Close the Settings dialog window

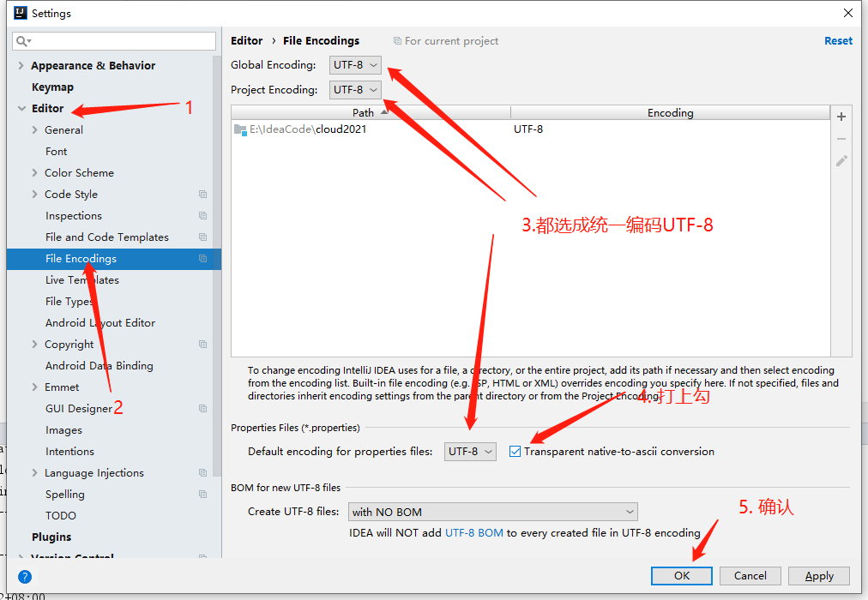(x=847, y=13)
